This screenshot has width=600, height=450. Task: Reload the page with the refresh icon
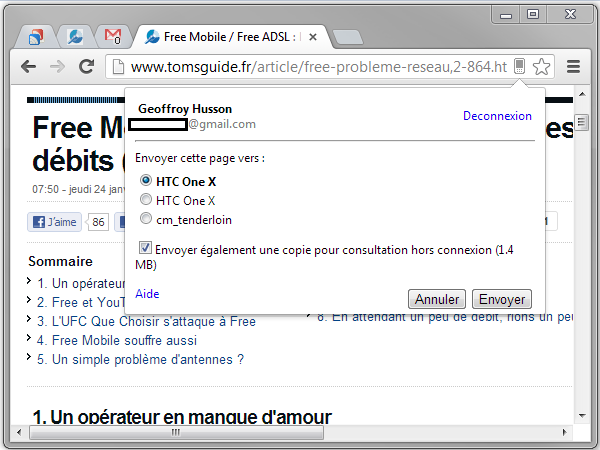tap(86, 67)
